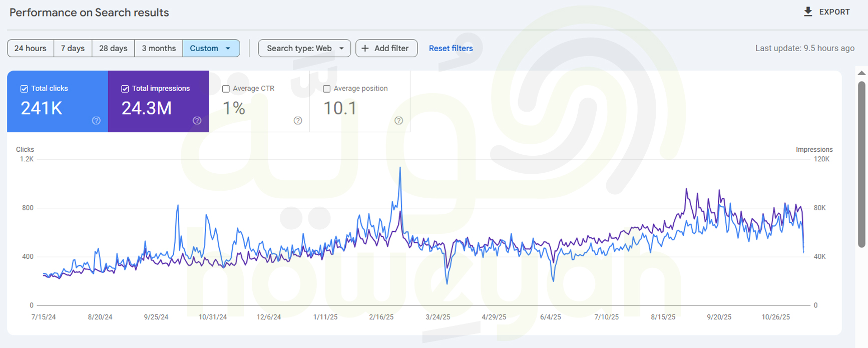Viewport: 868px width, 348px height.
Task: Click help icon on Average CTR card
Action: coord(298,121)
